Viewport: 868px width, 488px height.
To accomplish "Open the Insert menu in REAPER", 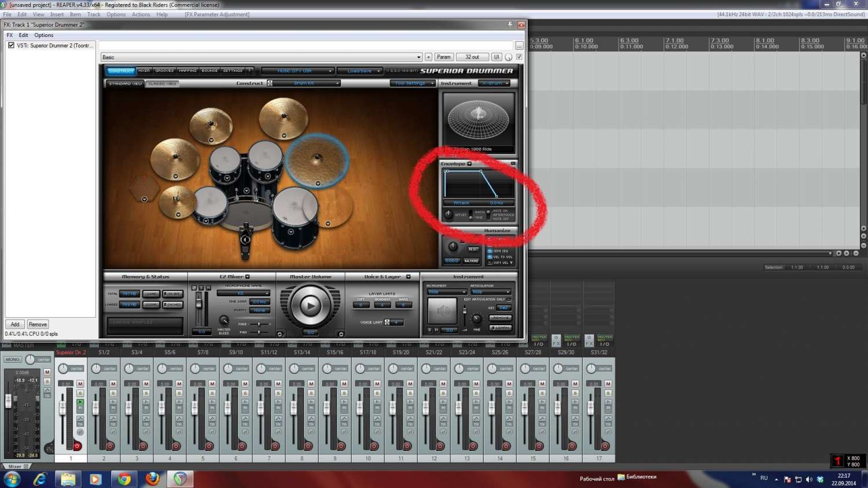I will click(x=57, y=14).
